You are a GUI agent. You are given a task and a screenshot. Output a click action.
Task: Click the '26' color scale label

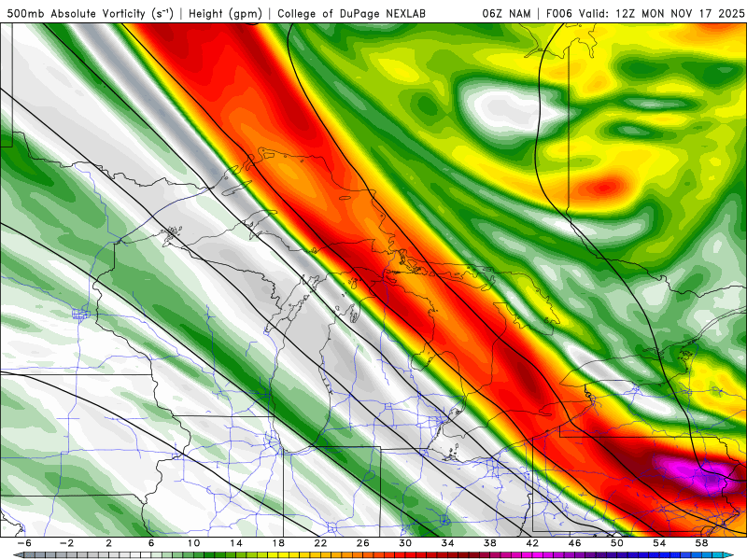(x=363, y=543)
